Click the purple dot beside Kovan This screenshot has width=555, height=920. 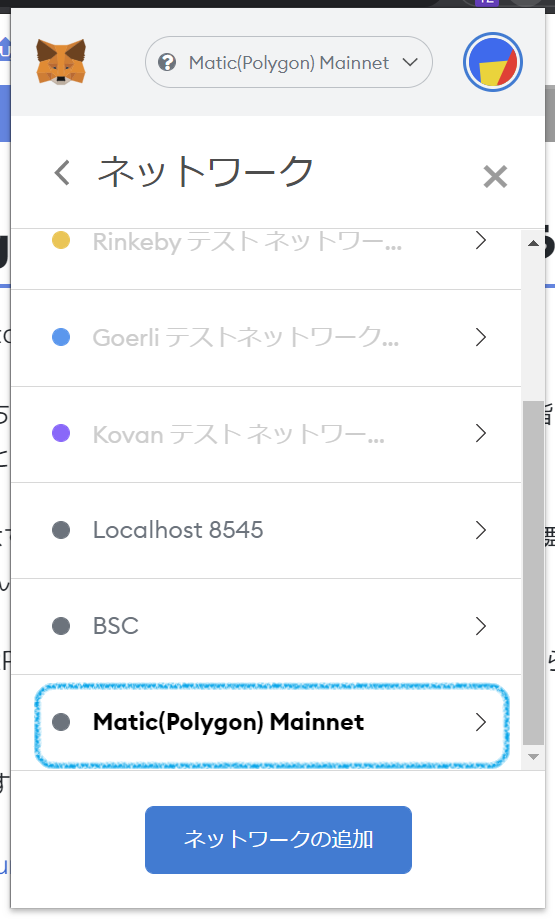[x=61, y=433]
